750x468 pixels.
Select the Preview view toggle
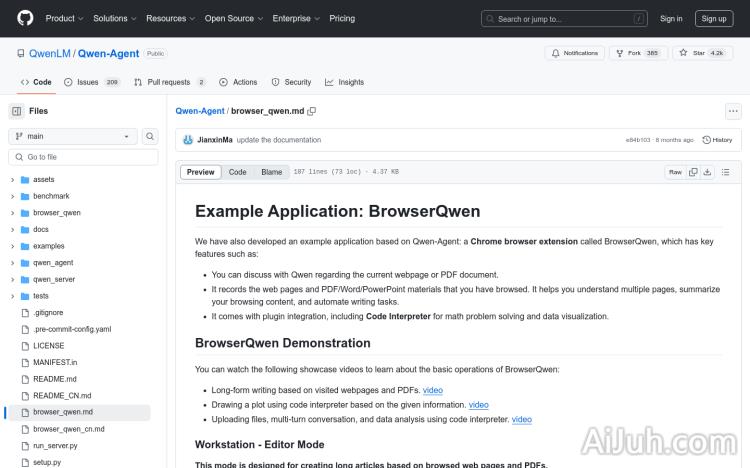(200, 172)
